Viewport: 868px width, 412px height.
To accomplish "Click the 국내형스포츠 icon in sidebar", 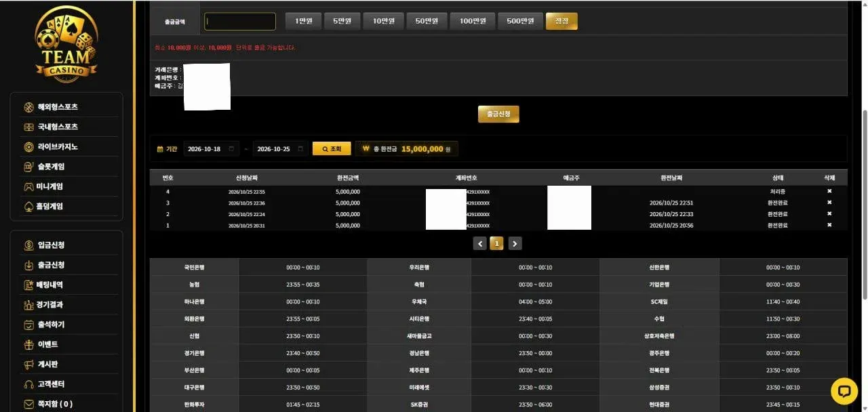I will tap(28, 127).
